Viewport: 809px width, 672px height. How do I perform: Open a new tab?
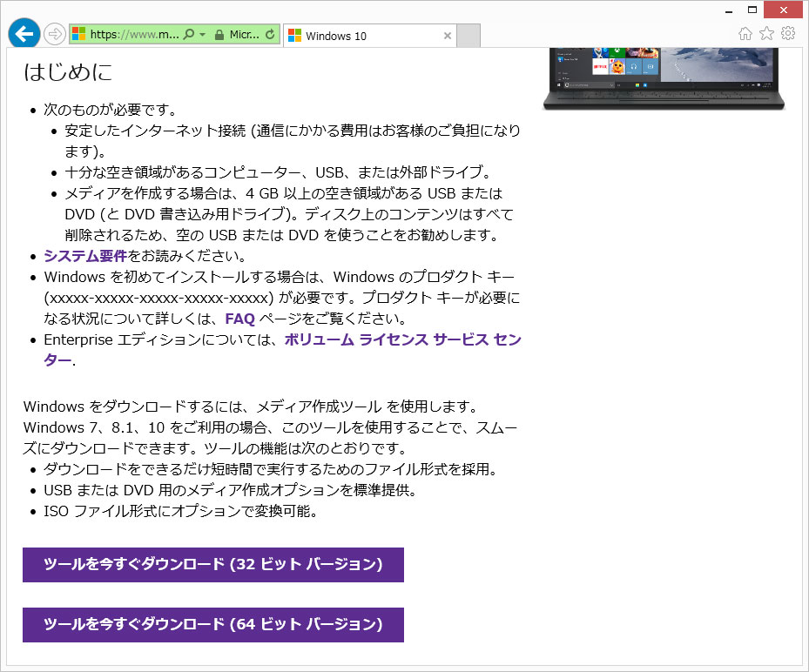469,36
